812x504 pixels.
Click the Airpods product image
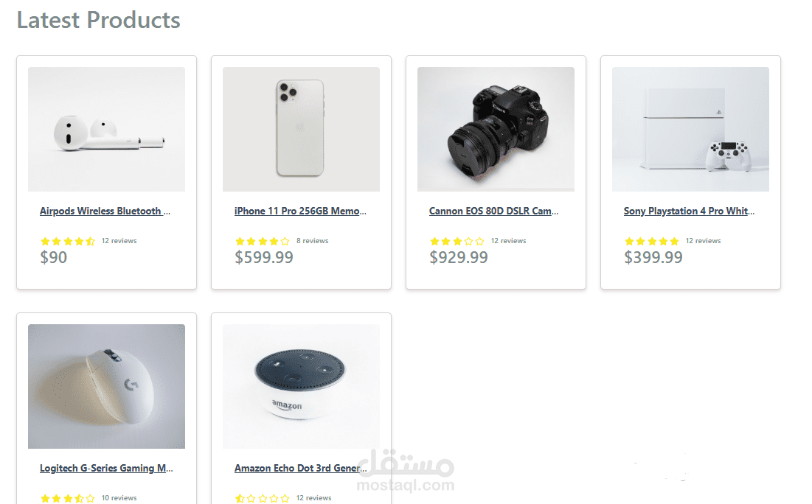click(106, 129)
